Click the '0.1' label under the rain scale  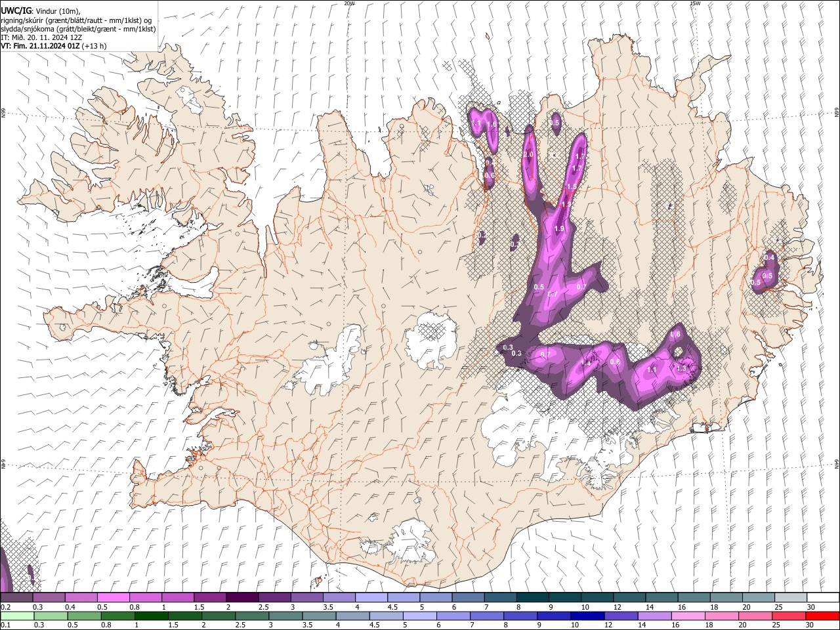point(6,625)
